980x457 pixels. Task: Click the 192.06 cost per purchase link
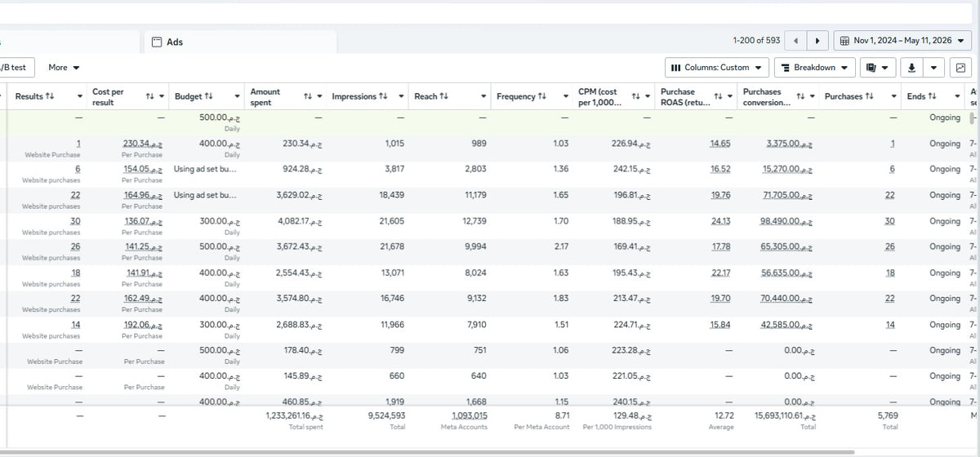pyautogui.click(x=142, y=325)
